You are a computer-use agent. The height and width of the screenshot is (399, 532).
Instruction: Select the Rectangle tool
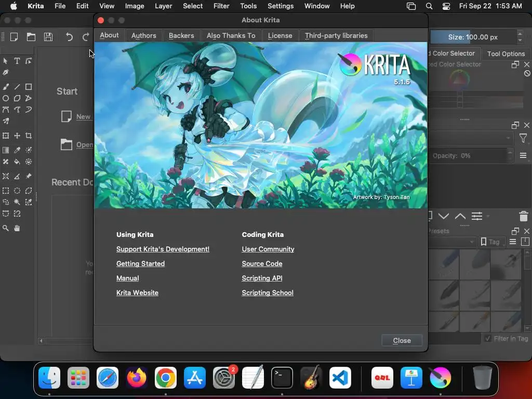tap(29, 87)
